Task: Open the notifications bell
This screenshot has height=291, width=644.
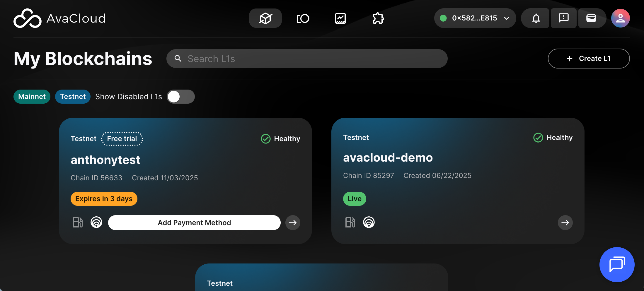Action: tap(536, 18)
